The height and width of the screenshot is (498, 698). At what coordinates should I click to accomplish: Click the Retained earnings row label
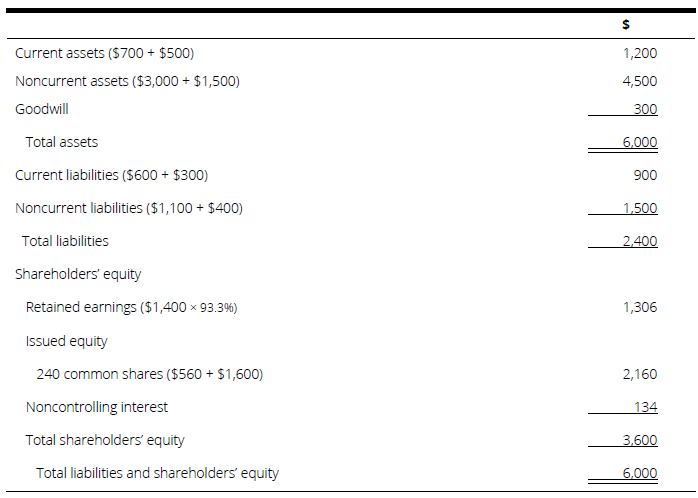coord(131,307)
